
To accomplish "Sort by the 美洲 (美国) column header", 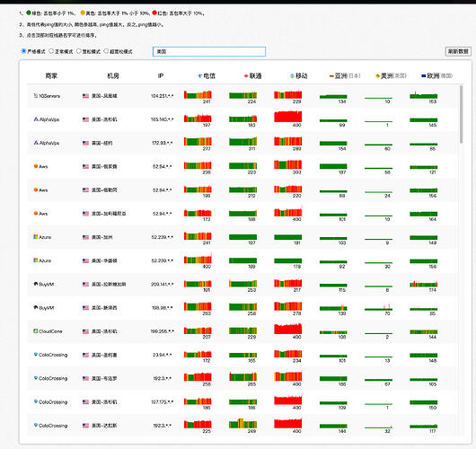I will [391, 75].
